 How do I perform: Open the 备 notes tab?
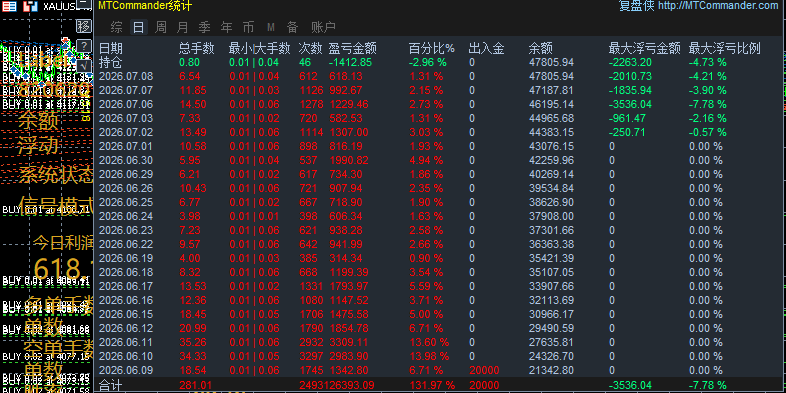(292, 27)
